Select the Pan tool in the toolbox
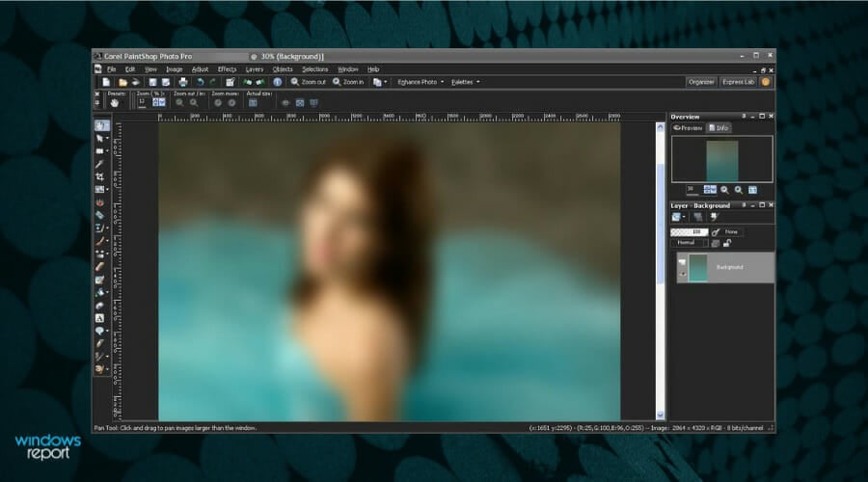Viewport: 868px width, 482px height. (x=100, y=125)
